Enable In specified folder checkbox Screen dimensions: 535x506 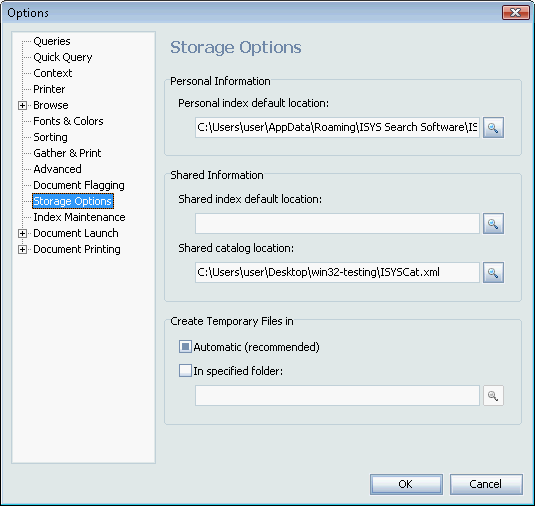click(x=185, y=371)
